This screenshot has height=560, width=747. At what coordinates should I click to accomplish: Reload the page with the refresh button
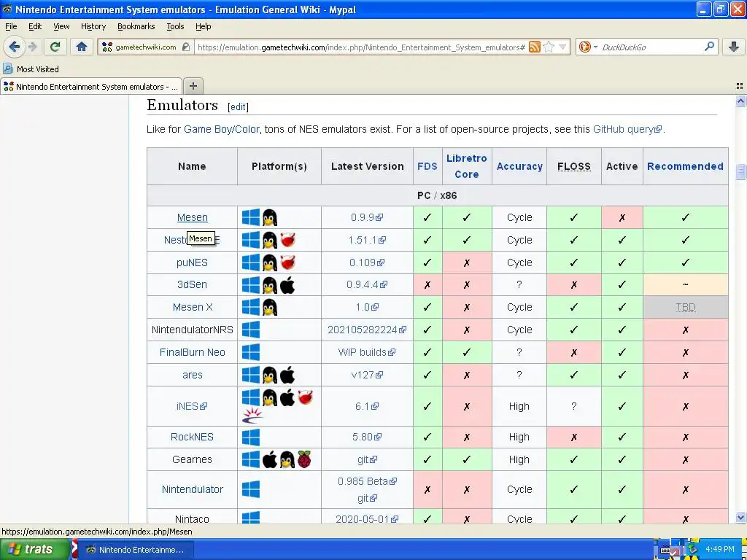tap(55, 47)
